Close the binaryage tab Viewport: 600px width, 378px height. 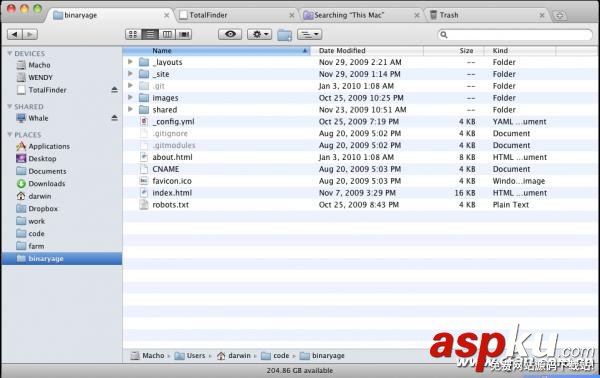coord(166,15)
